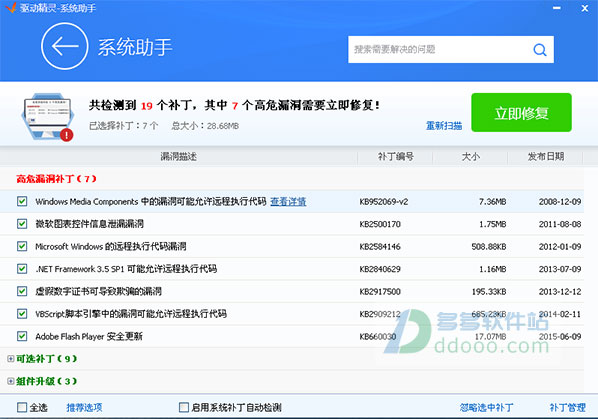The height and width of the screenshot is (419, 598).
Task: Tick the 全选 checkbox
Action: [x=22, y=407]
